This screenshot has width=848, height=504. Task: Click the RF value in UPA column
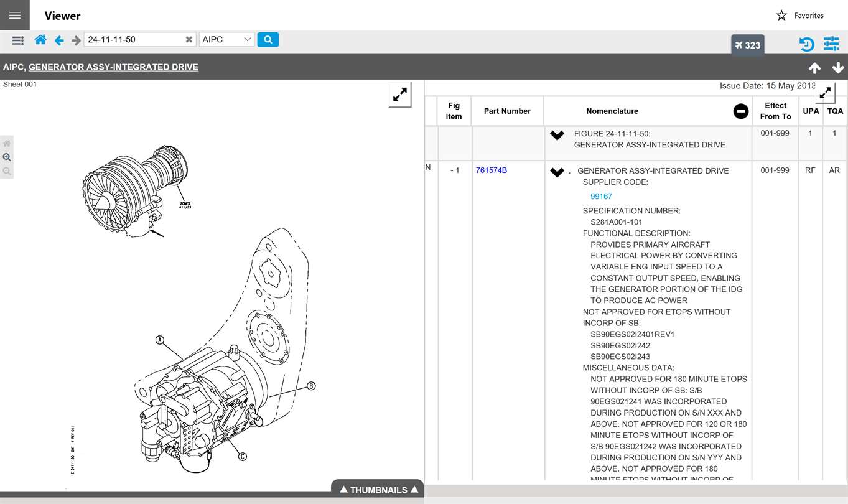810,170
